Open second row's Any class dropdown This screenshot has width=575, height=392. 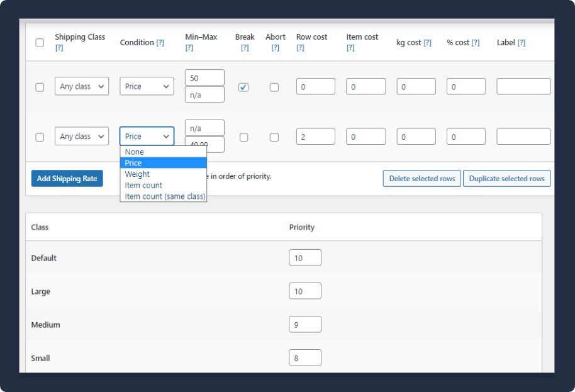click(x=82, y=137)
